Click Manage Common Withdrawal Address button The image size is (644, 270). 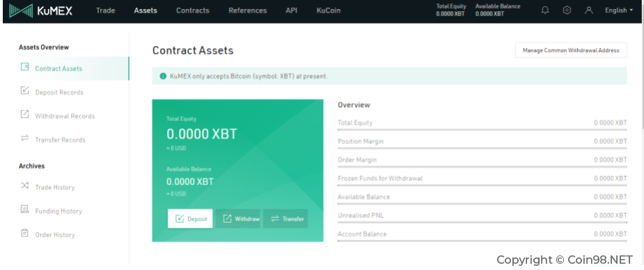571,50
